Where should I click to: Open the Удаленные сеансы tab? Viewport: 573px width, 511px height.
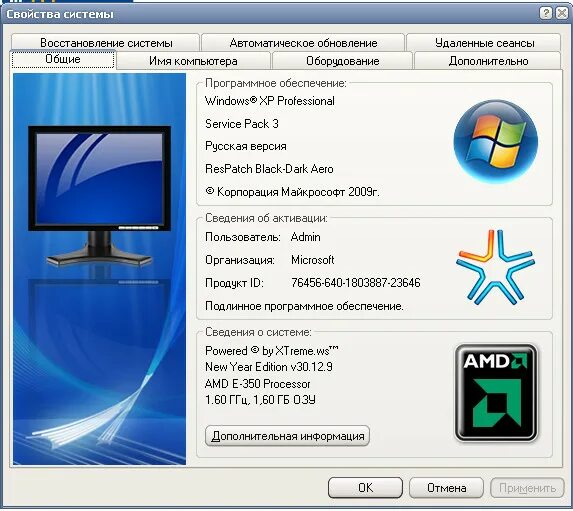(484, 43)
